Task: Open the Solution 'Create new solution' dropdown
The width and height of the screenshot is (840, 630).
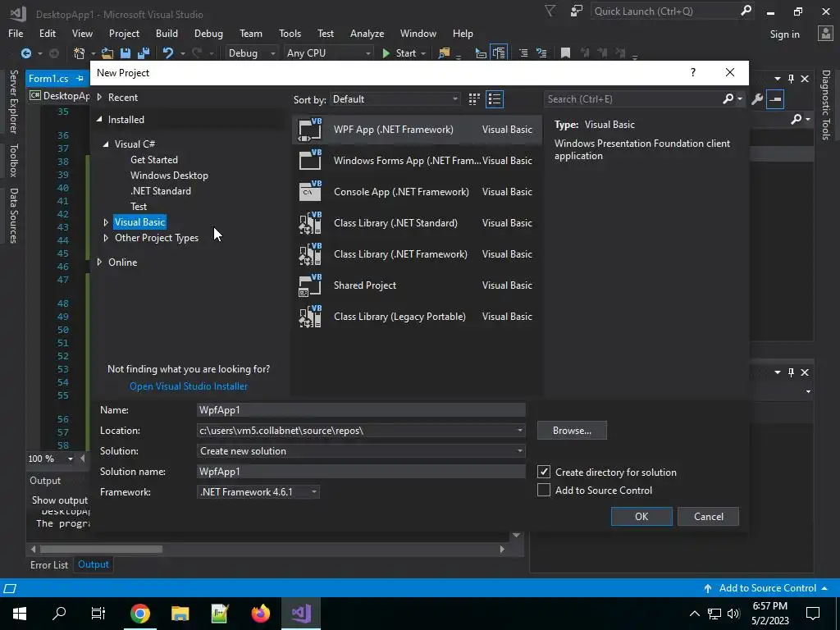Action: click(x=519, y=451)
